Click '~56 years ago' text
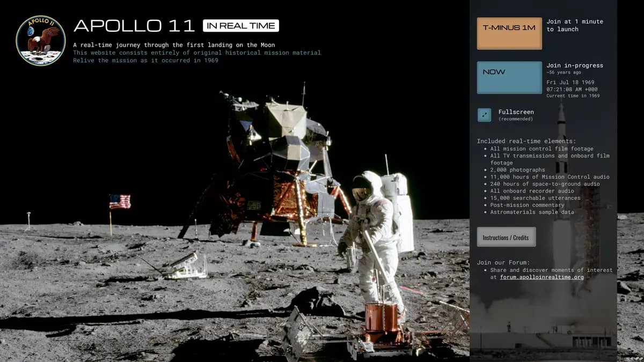 pos(563,73)
